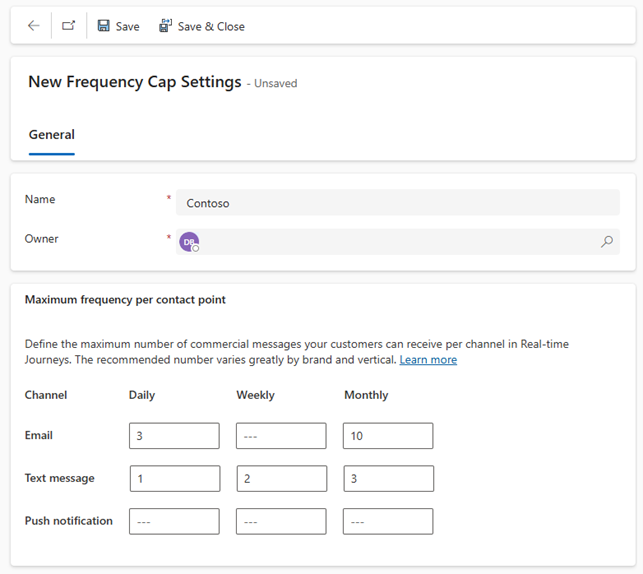Click the 'Daily' column header
Image resolution: width=643 pixels, height=574 pixels.
point(142,395)
